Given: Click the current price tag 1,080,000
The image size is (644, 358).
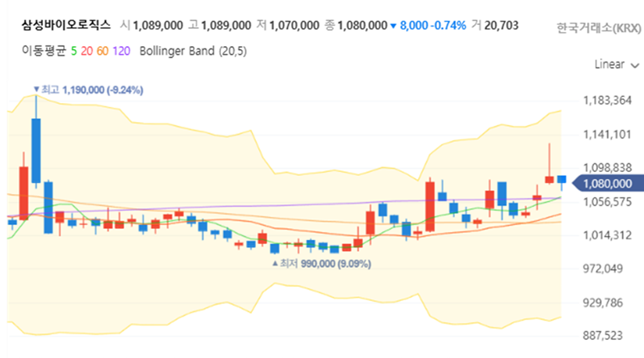Looking at the screenshot, I should [x=608, y=183].
